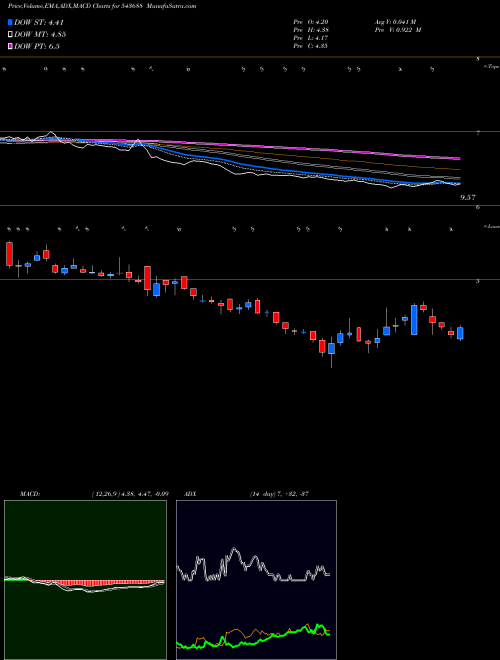The image size is (500, 660).
Task: Click the 'ADX' panel label
Action: [x=191, y=494]
